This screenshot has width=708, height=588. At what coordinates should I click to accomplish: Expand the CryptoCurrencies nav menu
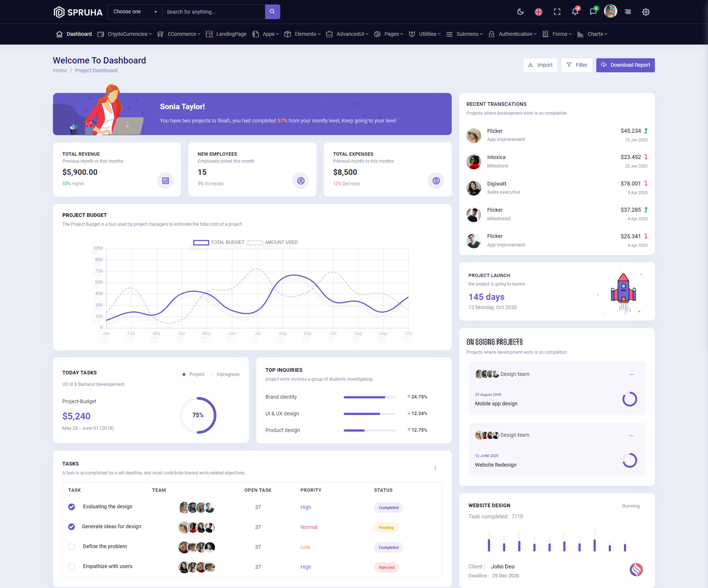click(x=128, y=34)
